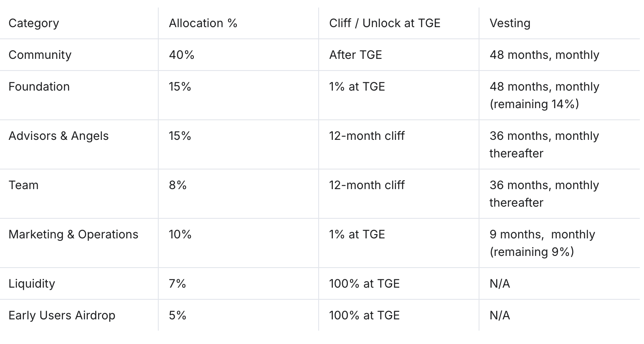Click the Category column header
644x344 pixels.
pyautogui.click(x=34, y=23)
